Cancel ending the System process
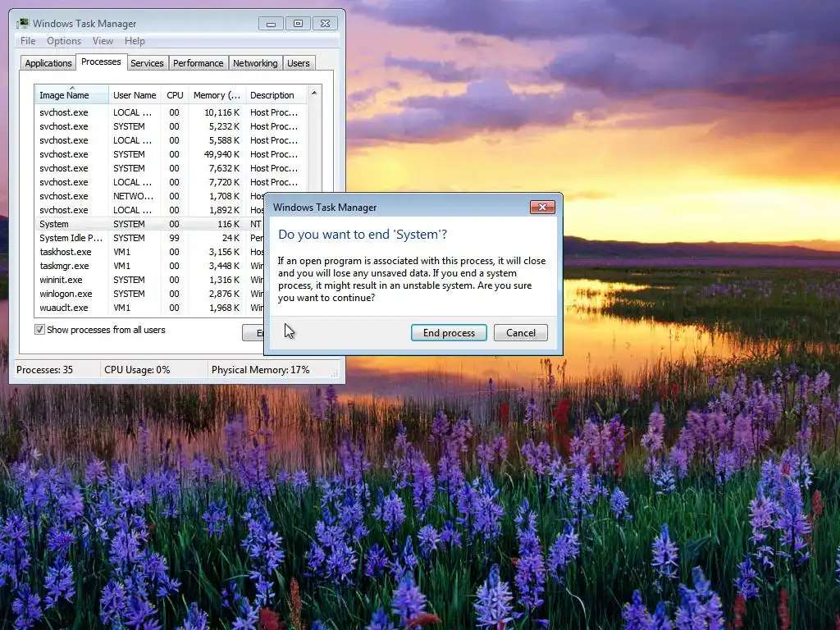 tap(521, 333)
